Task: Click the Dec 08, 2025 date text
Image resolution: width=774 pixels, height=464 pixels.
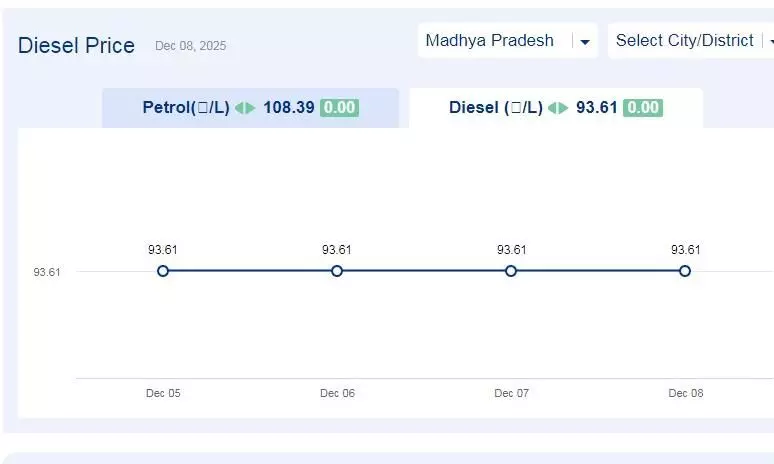Action: coord(190,46)
